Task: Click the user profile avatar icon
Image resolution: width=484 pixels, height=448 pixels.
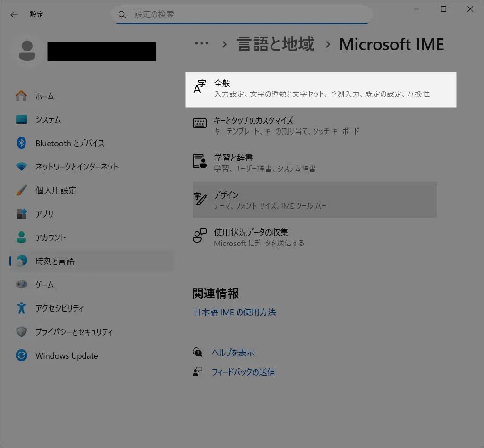Action: click(x=27, y=51)
